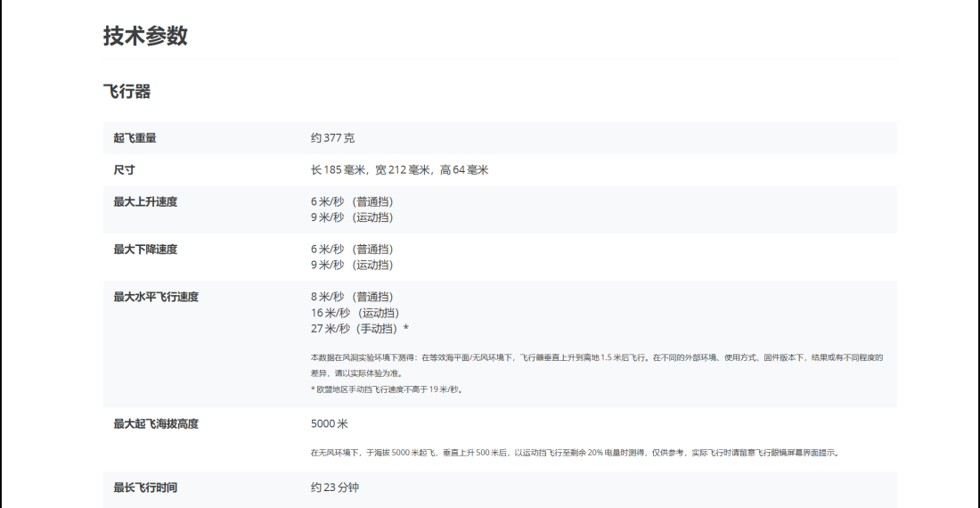Select the 尺寸 row label
The width and height of the screenshot is (980, 508).
(124, 169)
